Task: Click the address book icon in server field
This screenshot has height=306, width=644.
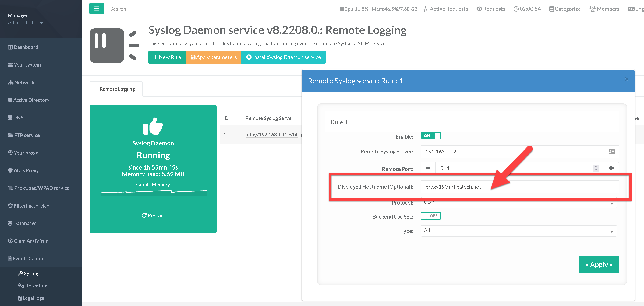Action: point(611,152)
